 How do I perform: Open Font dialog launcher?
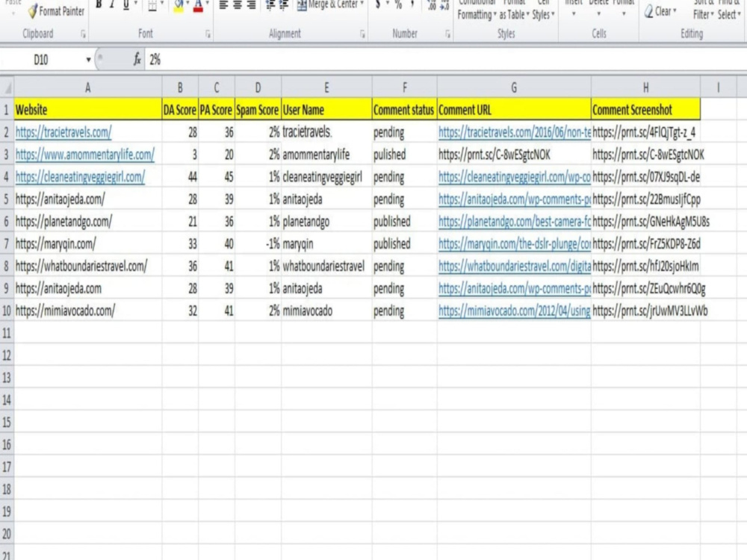[208, 34]
